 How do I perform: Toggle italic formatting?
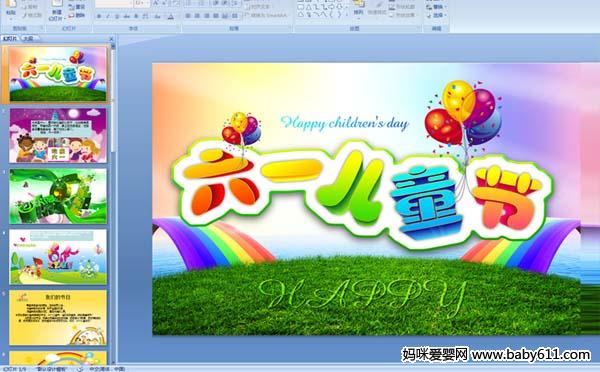point(108,16)
